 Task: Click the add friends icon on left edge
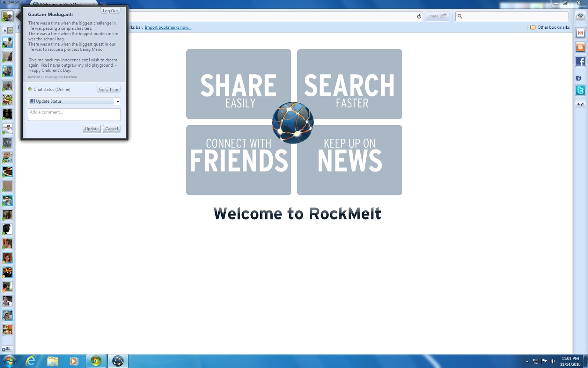coord(7,348)
